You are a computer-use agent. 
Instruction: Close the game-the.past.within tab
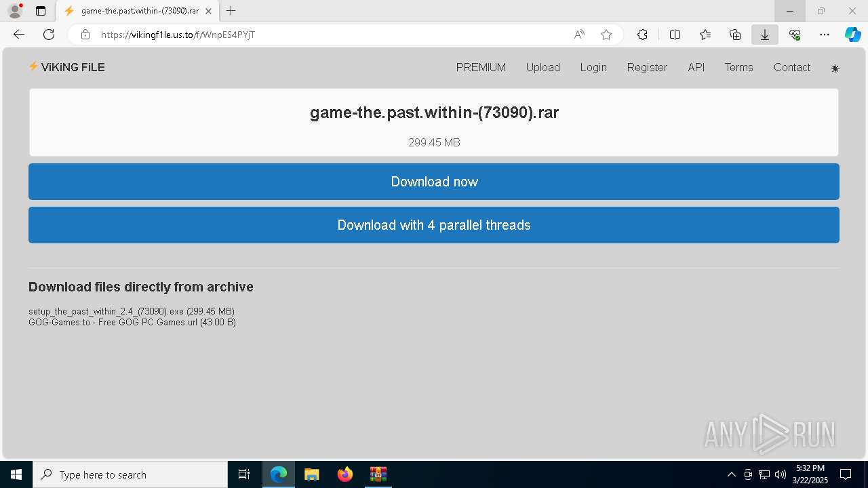(208, 11)
